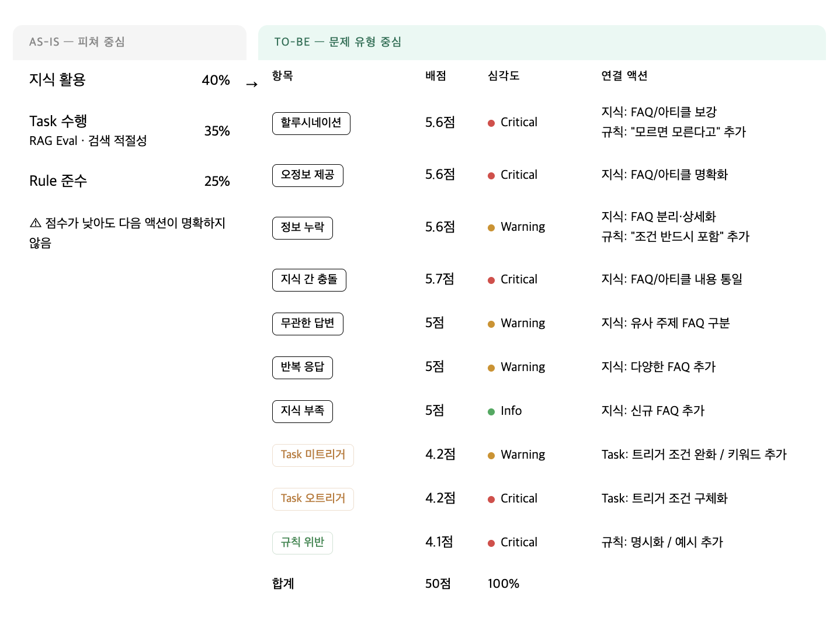
Task: Click the orange Warning dot for 정보 누락
Action: [491, 228]
